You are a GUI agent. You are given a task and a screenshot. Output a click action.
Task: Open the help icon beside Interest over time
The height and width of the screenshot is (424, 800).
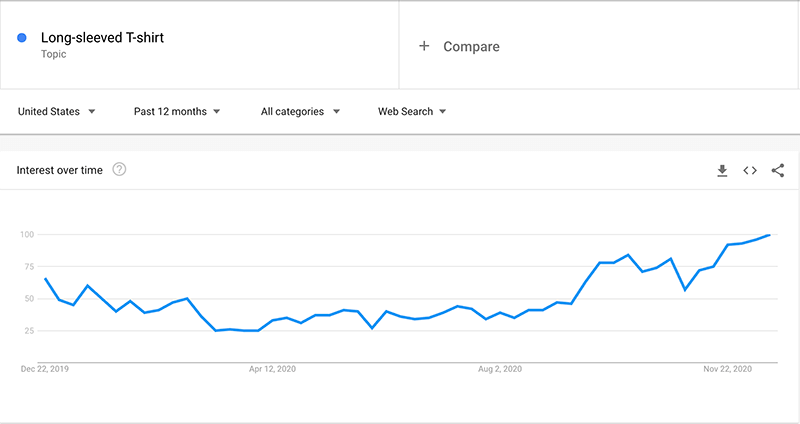point(119,169)
